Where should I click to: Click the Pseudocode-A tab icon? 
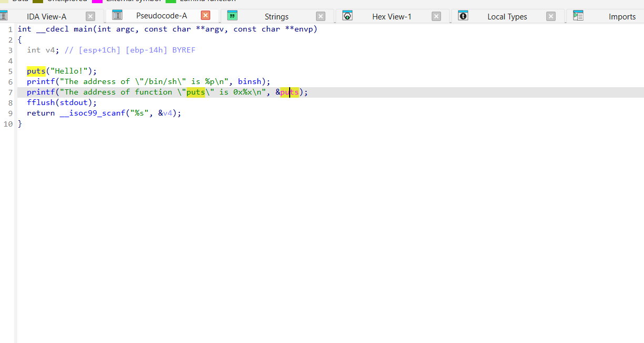point(117,15)
